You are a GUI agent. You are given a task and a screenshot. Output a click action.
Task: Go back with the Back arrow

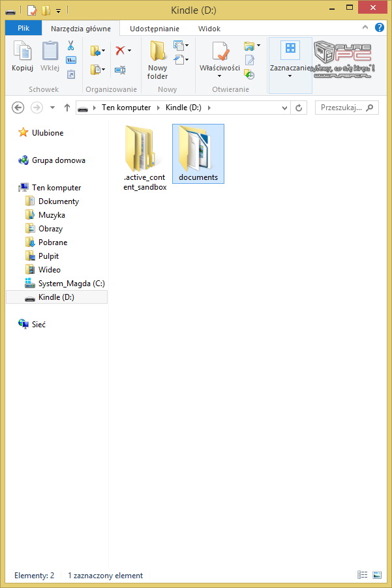tap(18, 108)
